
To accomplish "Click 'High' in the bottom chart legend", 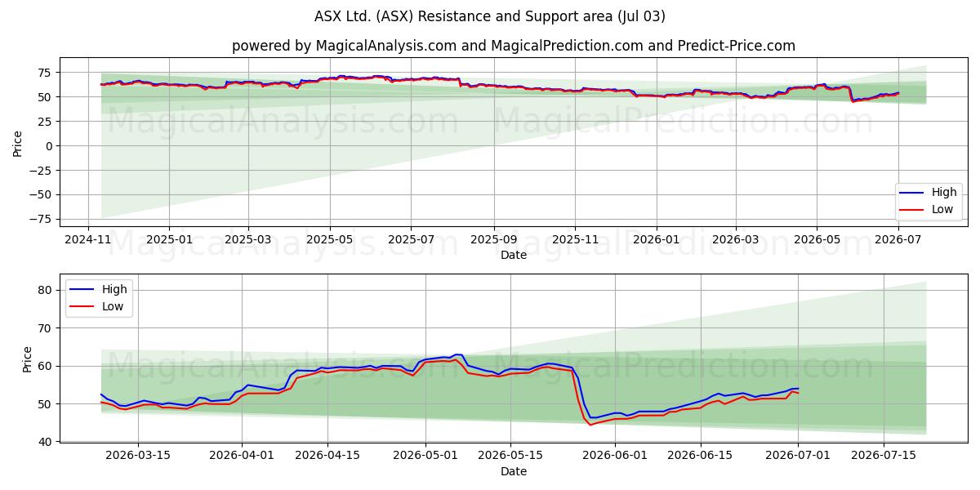I will 114,289.
